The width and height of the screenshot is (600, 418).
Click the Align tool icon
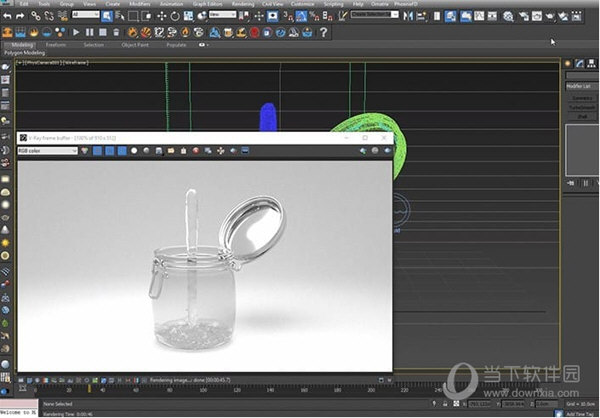tap(421, 16)
